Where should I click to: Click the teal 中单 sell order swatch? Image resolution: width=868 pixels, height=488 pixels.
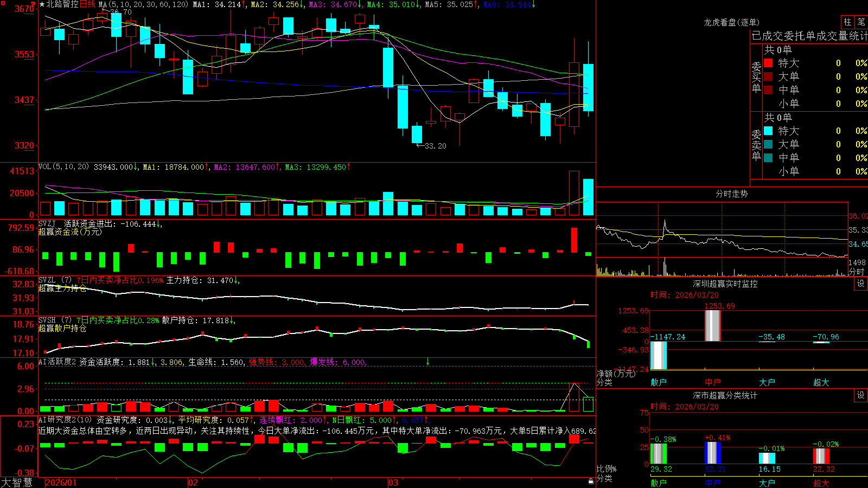pos(768,158)
